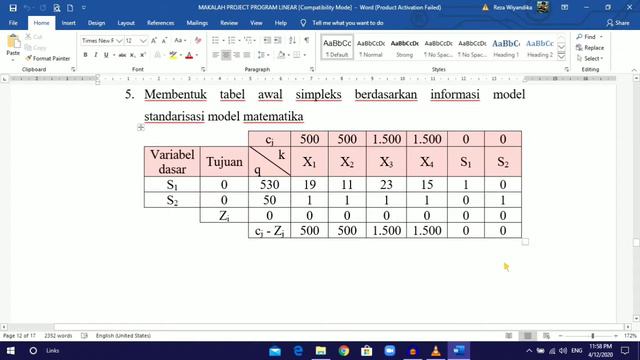Open the bullets list dropdown
Image resolution: width=640 pixels, height=360 pixels.
(x=223, y=40)
